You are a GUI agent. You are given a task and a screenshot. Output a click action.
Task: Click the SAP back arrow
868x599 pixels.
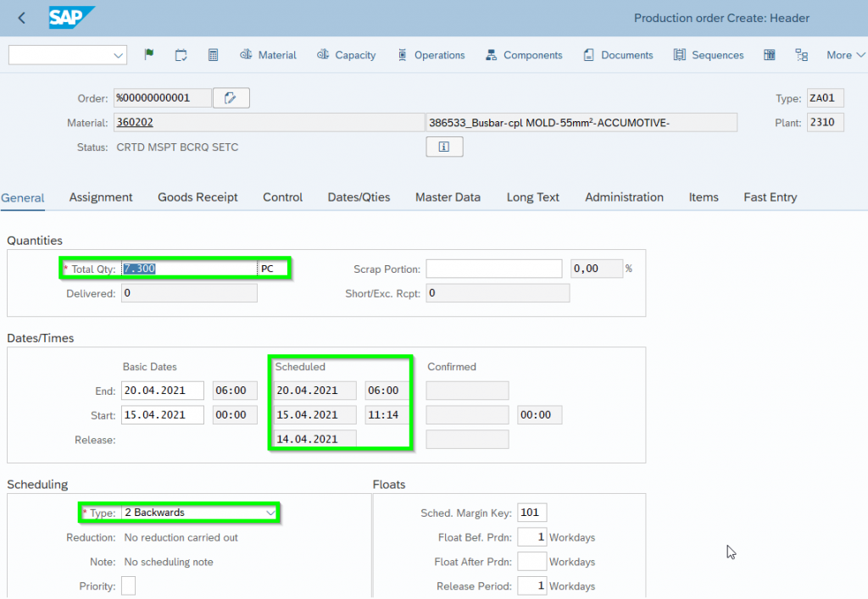pyautogui.click(x=21, y=18)
